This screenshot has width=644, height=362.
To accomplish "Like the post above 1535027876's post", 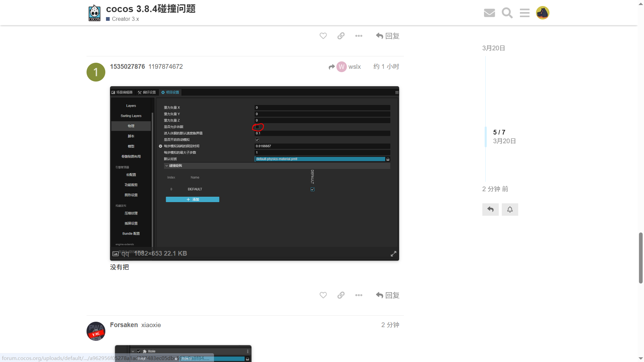I will click(x=323, y=36).
